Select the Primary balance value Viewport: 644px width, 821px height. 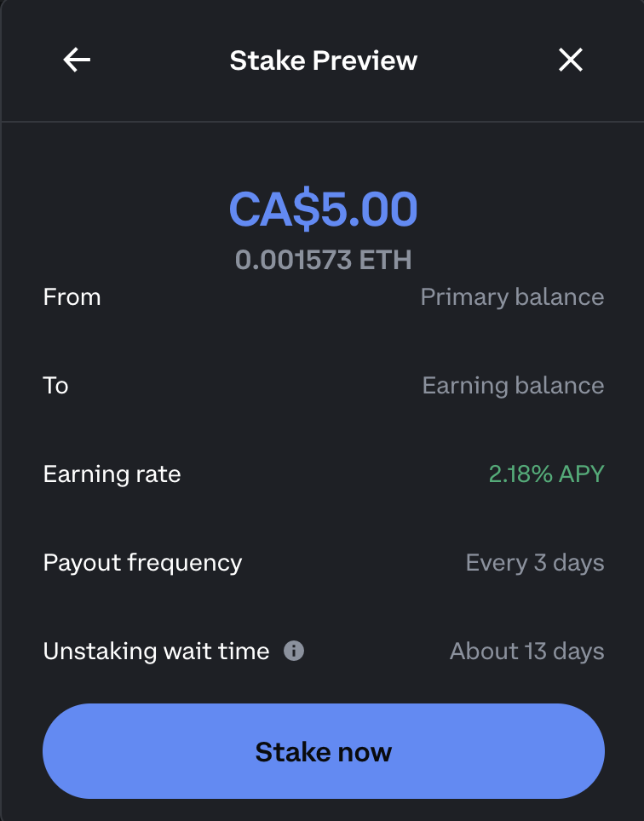[x=512, y=297]
